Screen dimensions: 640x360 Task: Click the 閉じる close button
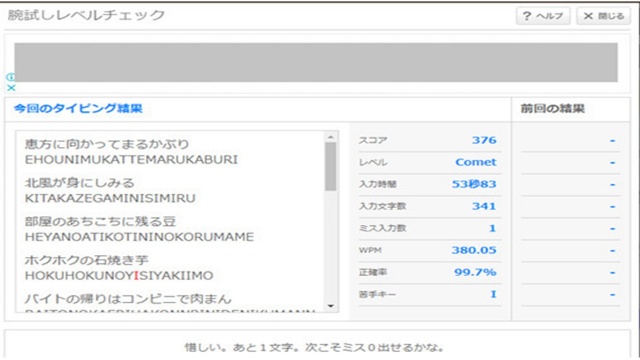(603, 16)
